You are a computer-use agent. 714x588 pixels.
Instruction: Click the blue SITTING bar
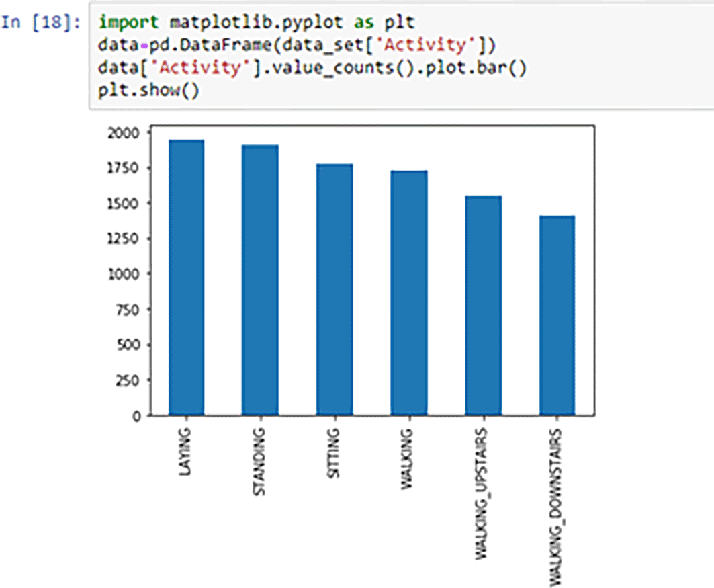click(x=334, y=290)
